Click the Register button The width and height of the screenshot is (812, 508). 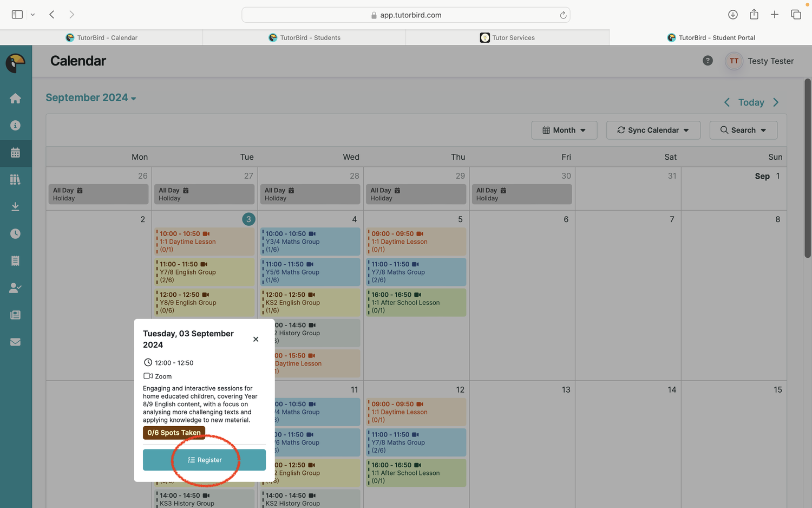[204, 460]
